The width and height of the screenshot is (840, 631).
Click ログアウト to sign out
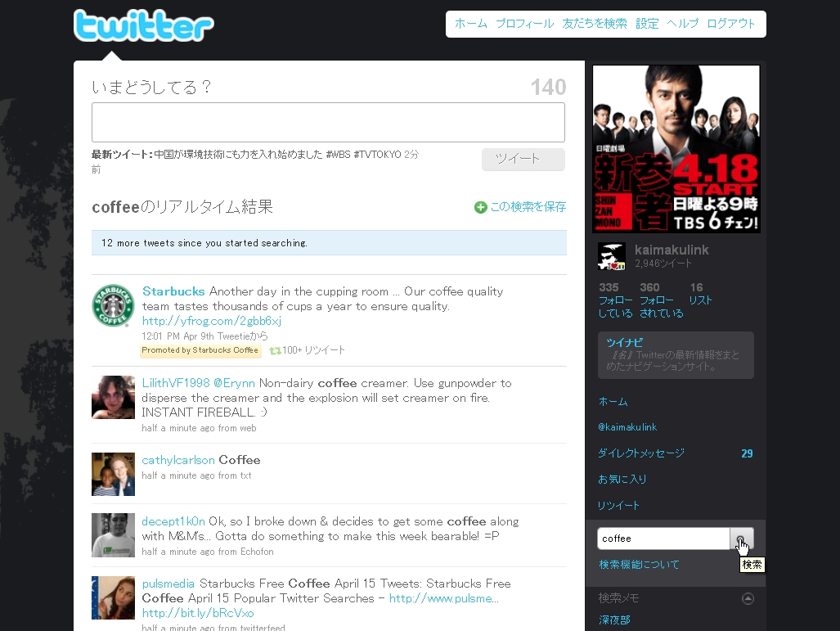point(730,24)
